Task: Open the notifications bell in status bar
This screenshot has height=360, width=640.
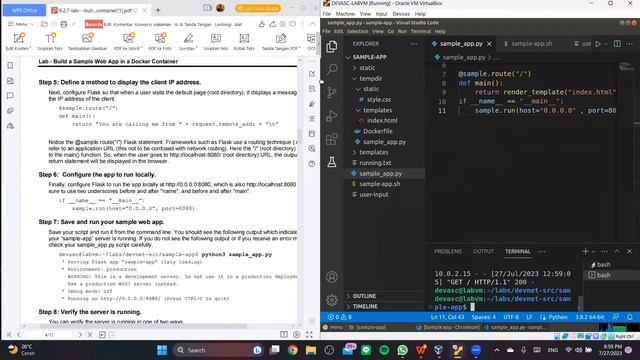Action: pyautogui.click(x=630, y=317)
